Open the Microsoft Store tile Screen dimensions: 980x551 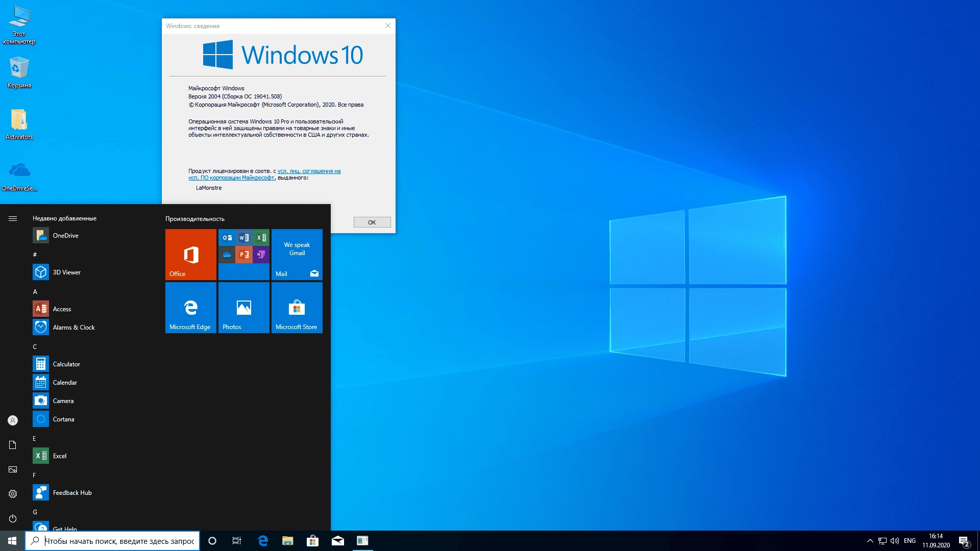pyautogui.click(x=297, y=308)
